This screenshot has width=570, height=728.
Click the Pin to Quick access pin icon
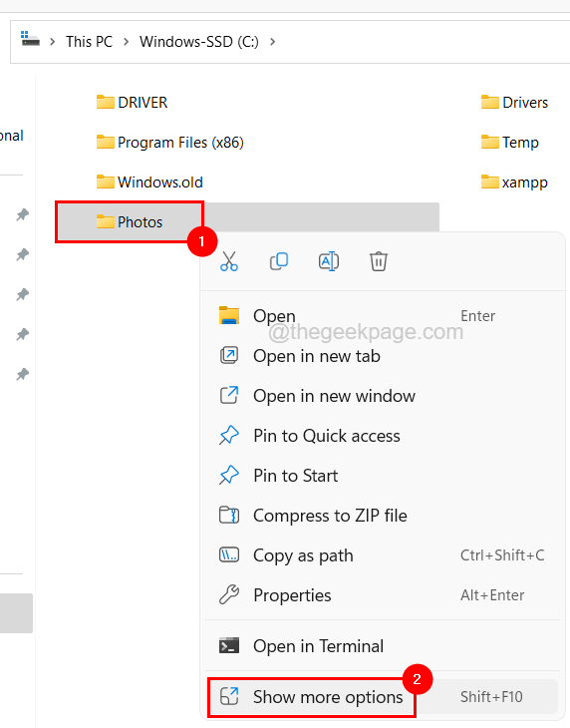click(229, 436)
